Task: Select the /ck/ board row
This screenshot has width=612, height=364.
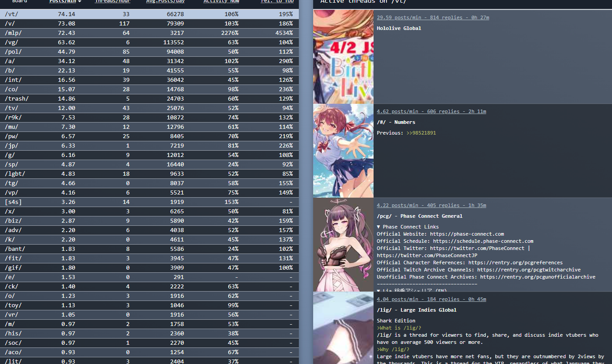Action: (149, 287)
